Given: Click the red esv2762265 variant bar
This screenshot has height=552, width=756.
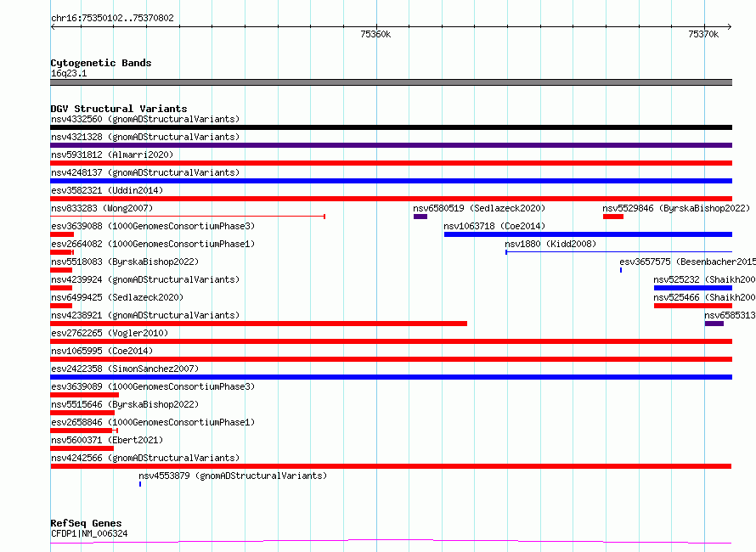Looking at the screenshot, I should coord(391,341).
